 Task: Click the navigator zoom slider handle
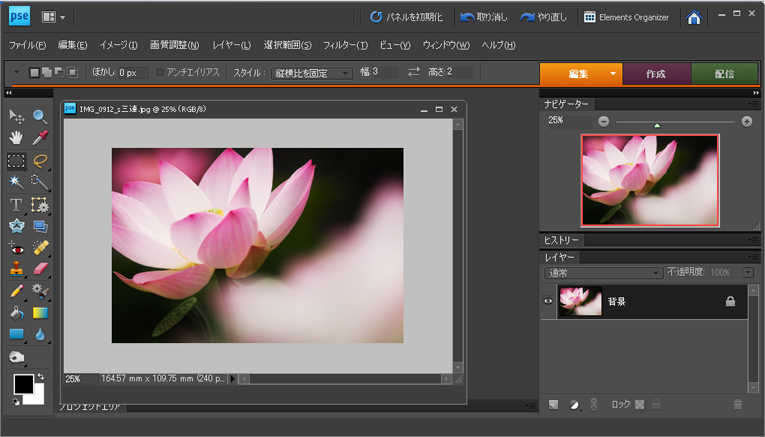657,125
